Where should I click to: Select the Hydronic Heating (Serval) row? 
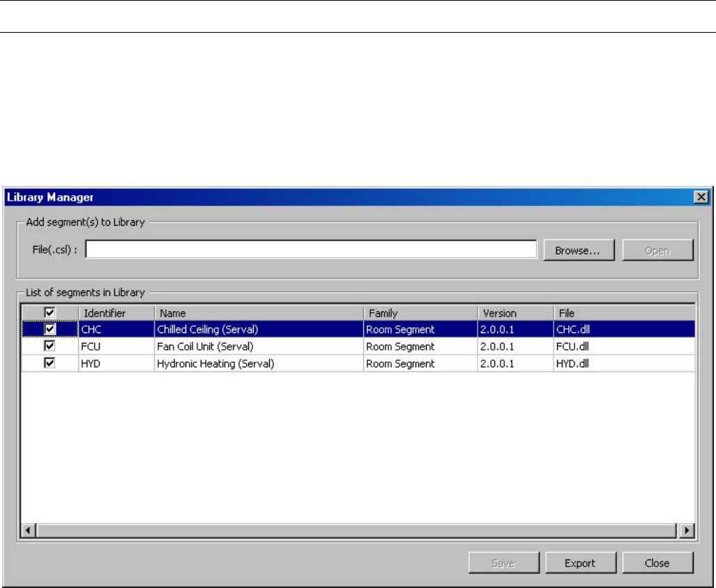215,364
